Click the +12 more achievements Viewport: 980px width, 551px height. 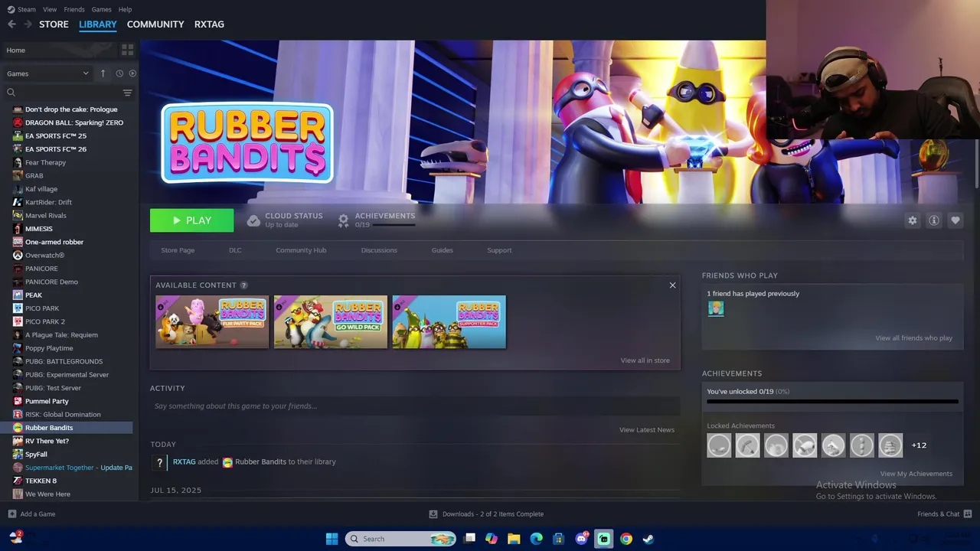pyautogui.click(x=919, y=445)
